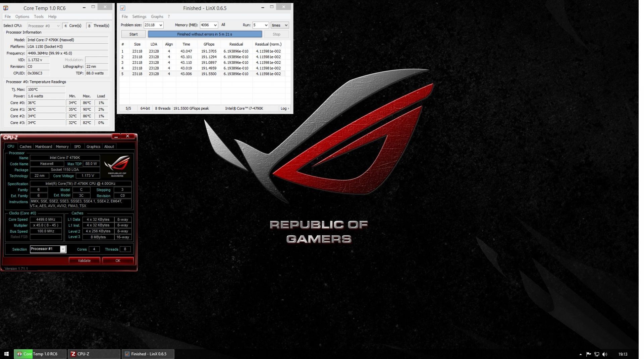The height and width of the screenshot is (359, 644).
Task: Select LinX result row with 191.4959 GFlops
Action: point(202,68)
